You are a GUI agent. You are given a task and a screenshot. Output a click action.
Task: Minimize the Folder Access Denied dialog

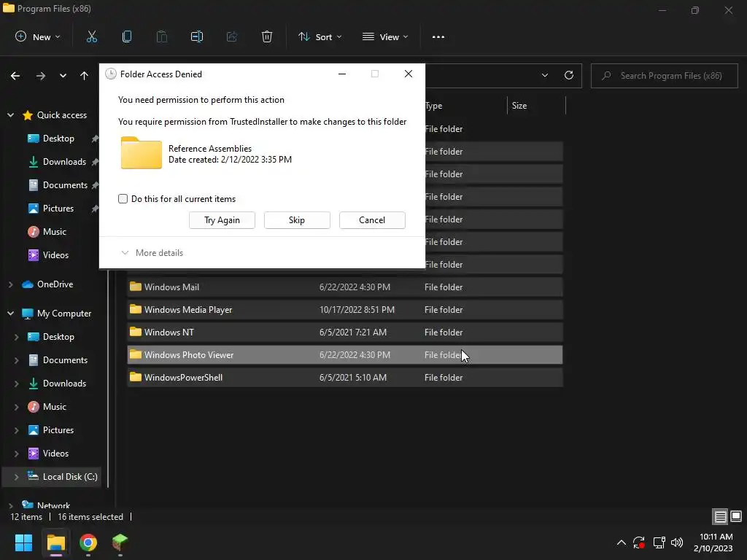point(342,74)
